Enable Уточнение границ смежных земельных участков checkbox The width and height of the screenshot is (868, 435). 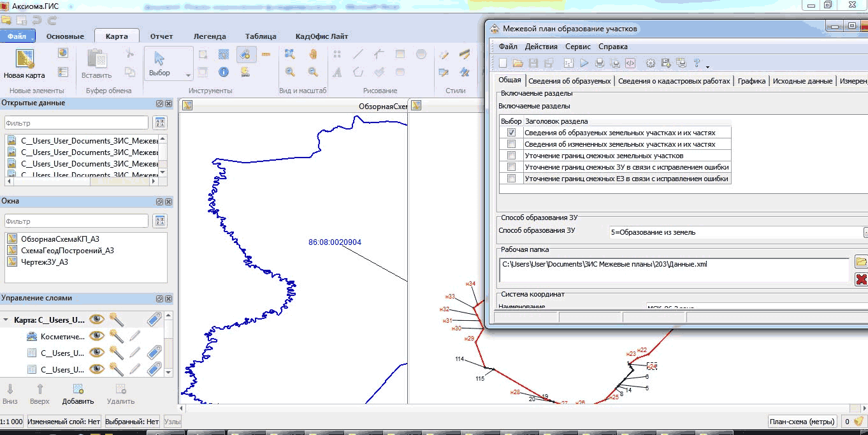coord(511,156)
